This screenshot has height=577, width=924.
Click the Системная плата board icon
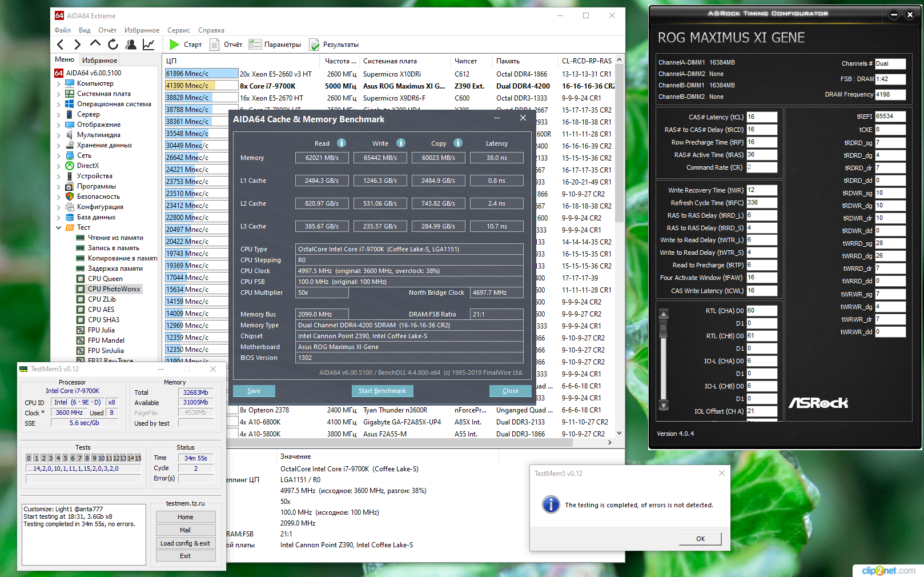pos(70,94)
